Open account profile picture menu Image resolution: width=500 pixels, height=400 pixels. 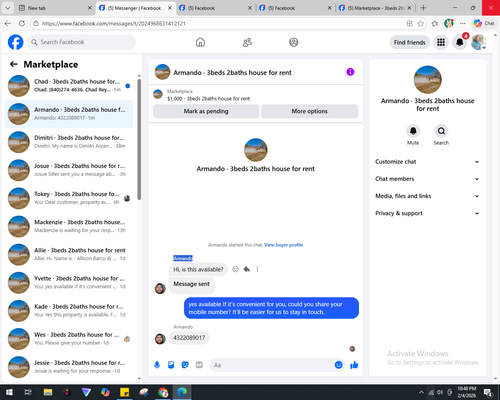pos(478,42)
